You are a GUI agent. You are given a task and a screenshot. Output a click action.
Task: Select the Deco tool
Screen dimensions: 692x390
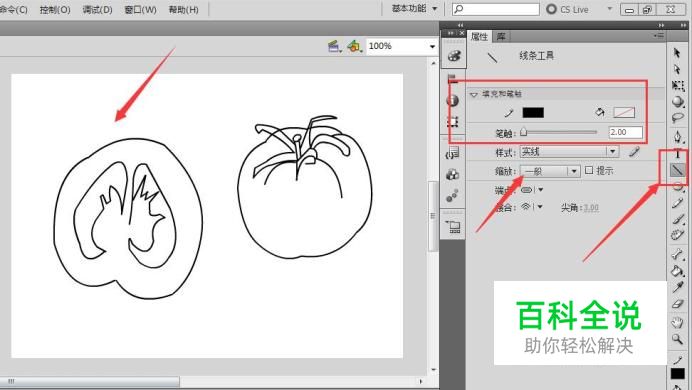[677, 235]
